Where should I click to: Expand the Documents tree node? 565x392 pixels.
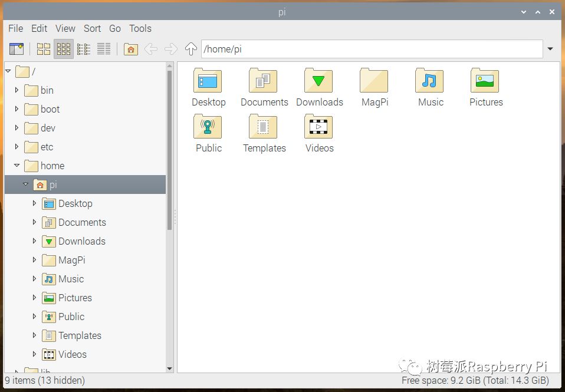[34, 222]
